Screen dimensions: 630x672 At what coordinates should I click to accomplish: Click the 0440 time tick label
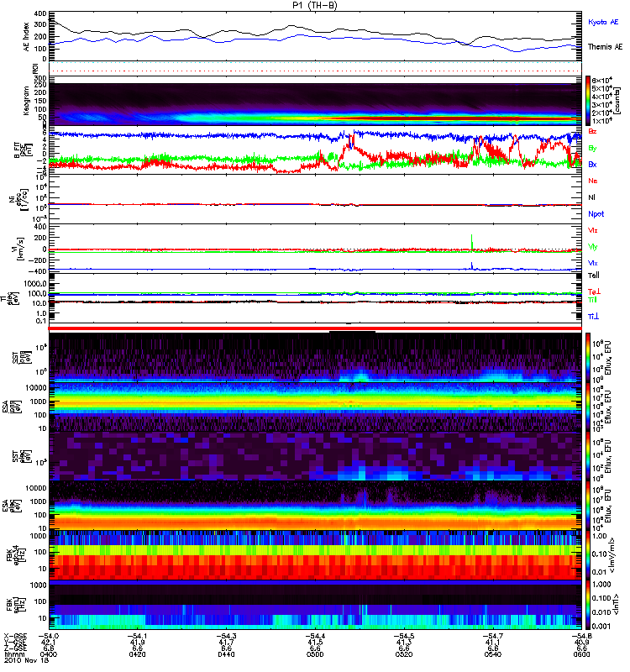pos(226,654)
